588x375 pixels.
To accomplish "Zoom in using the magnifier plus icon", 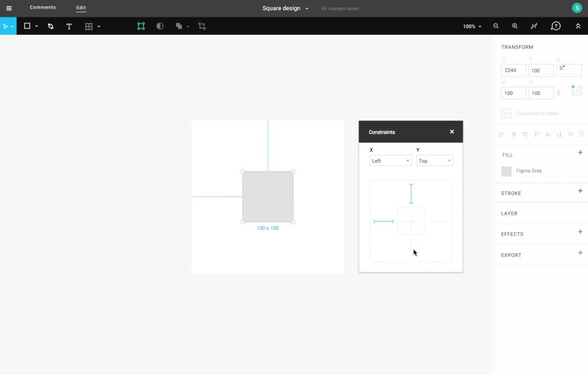I will [515, 26].
